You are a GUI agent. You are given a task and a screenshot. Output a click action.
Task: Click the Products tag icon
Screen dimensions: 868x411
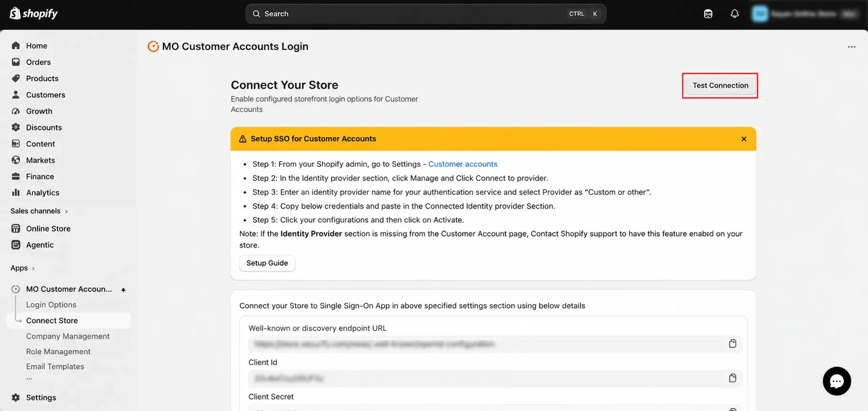tap(16, 78)
